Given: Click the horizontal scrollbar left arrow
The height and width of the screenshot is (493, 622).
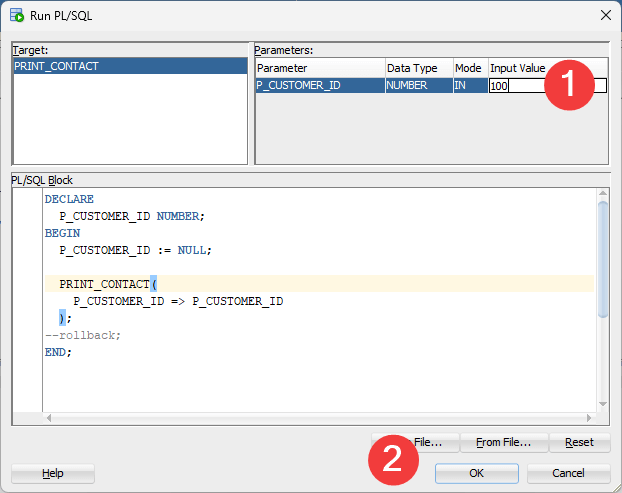Looking at the screenshot, I should (49, 418).
